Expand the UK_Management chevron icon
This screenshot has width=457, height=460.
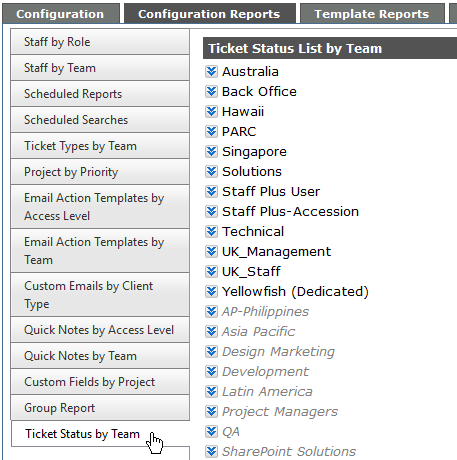point(211,251)
